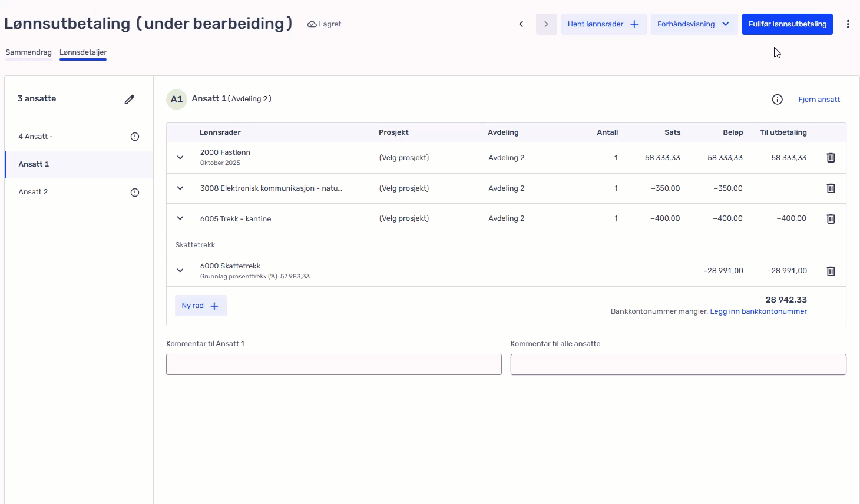Select Ansatt 2 in the employee list
Image resolution: width=860 pixels, height=504 pixels.
(33, 192)
